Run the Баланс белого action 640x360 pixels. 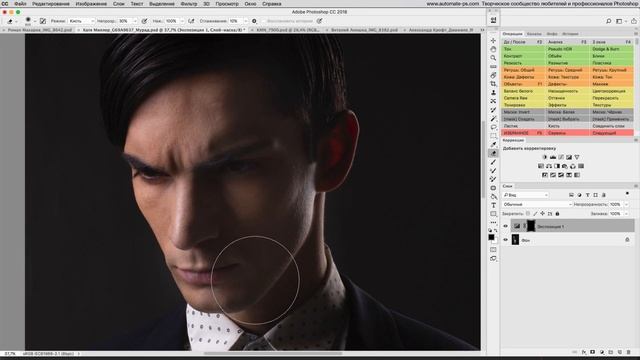pos(523,91)
